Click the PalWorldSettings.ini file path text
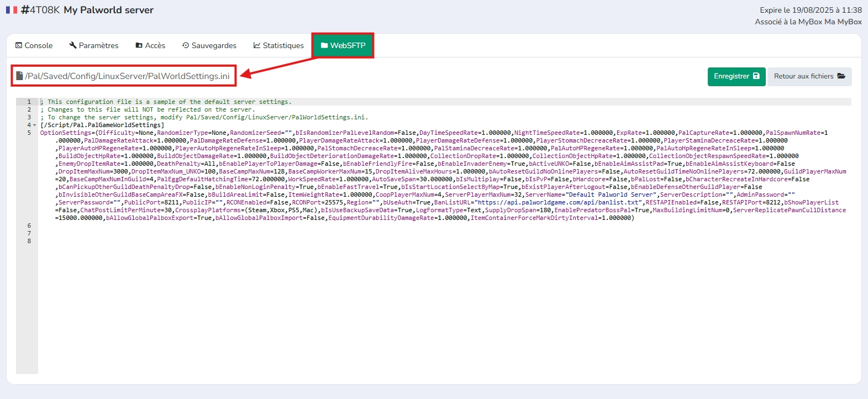The image size is (868, 399). (x=127, y=76)
